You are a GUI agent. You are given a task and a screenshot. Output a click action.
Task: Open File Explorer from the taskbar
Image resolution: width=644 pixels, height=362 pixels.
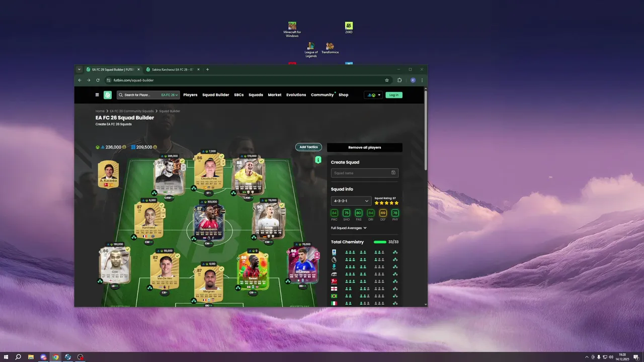[31, 357]
